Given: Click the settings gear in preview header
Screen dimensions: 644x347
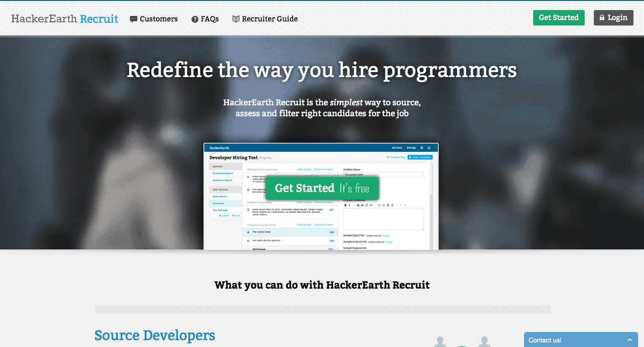Looking at the screenshot, I should coord(421,148).
